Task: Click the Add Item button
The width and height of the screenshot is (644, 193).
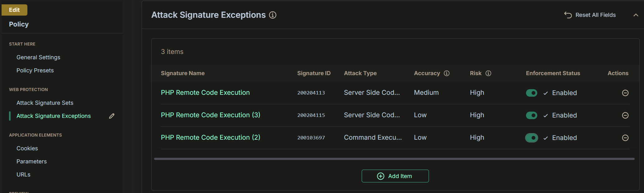Action: pos(395,176)
